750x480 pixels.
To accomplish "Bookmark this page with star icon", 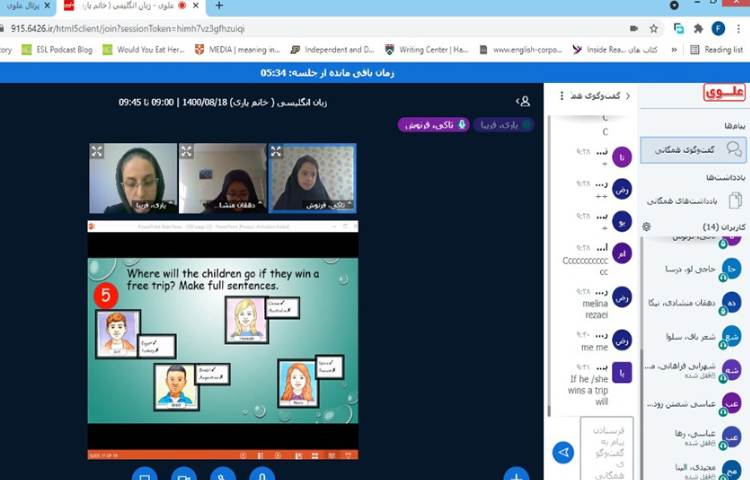I will 654,28.
